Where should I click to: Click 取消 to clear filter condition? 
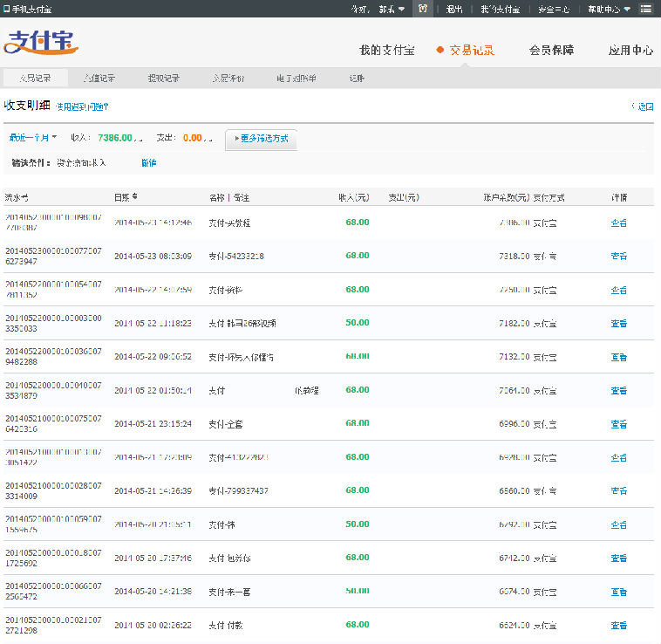(149, 163)
